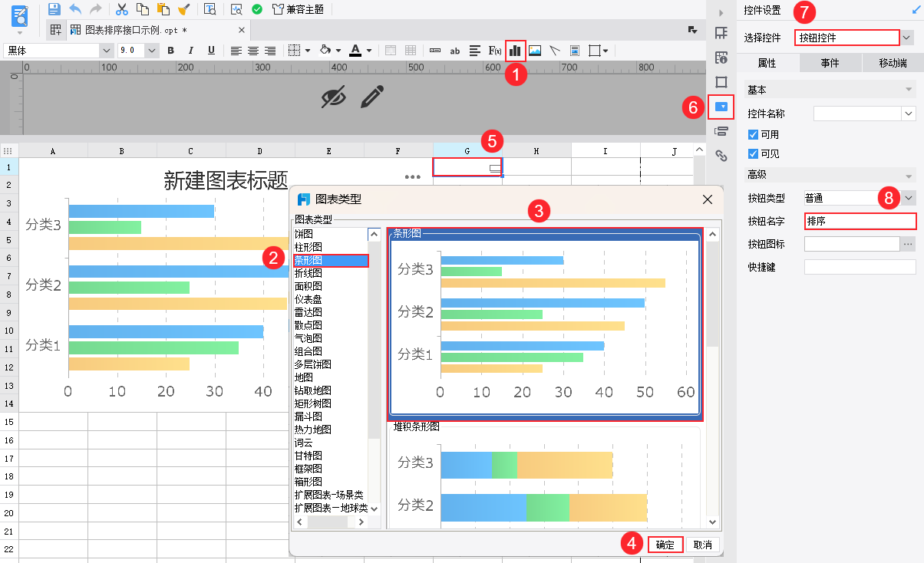Align cell text to the right

(269, 51)
